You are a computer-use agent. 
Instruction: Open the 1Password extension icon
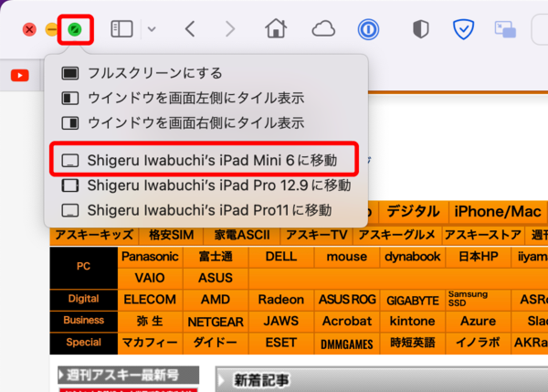click(x=368, y=29)
